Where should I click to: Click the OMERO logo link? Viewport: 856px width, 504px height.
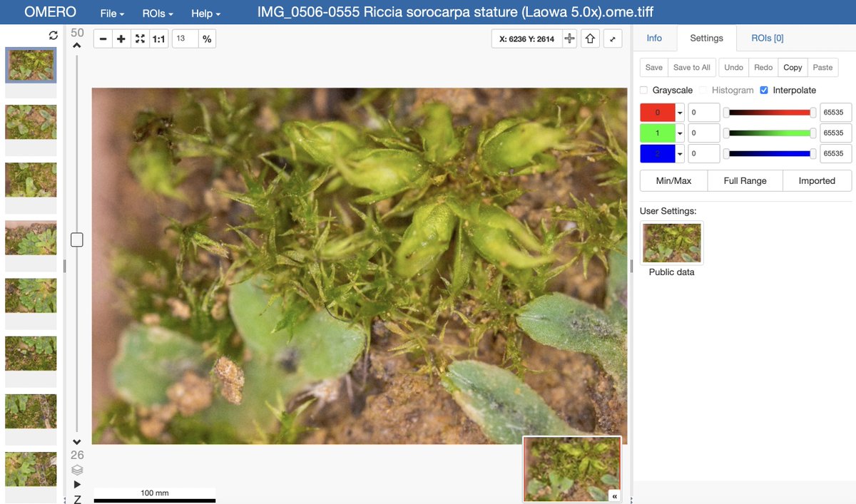coord(50,13)
